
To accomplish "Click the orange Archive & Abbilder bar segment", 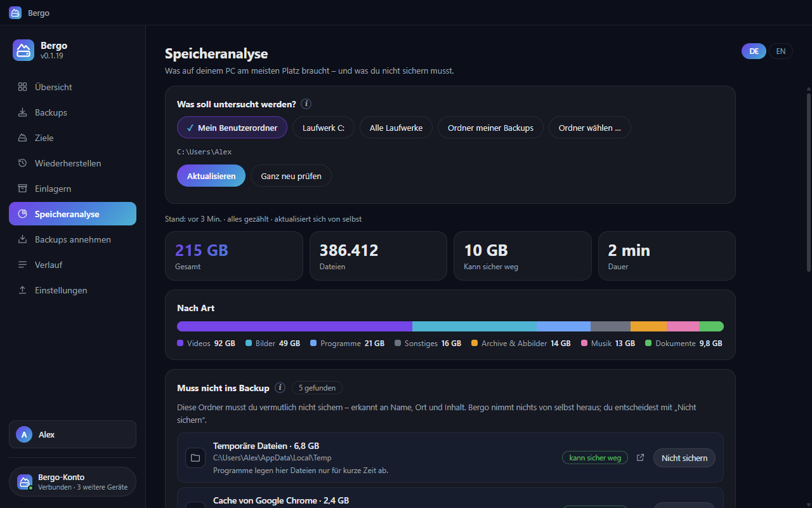I will point(648,326).
